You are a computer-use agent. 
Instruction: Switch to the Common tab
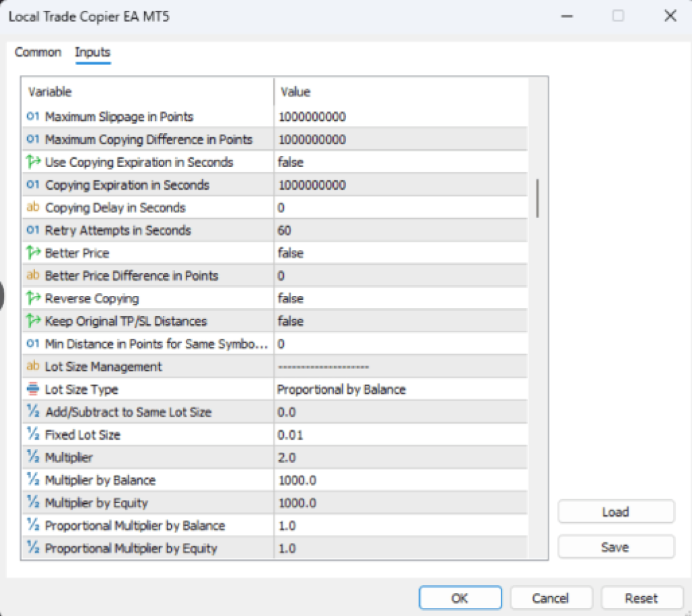(x=38, y=52)
